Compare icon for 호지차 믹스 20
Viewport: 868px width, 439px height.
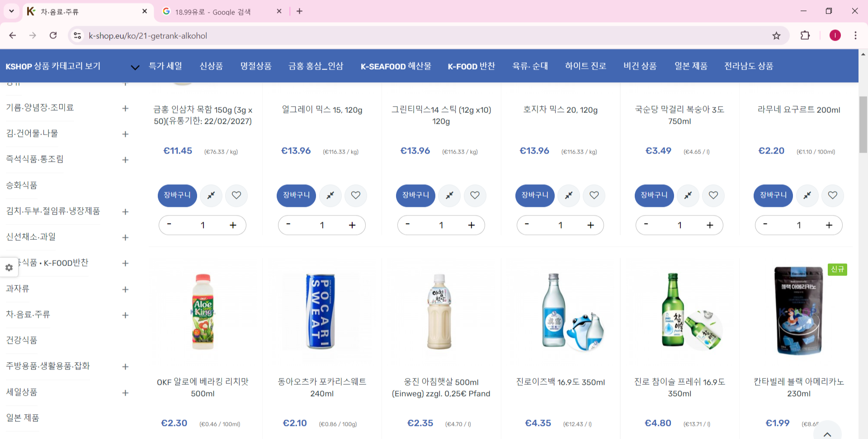tap(569, 196)
